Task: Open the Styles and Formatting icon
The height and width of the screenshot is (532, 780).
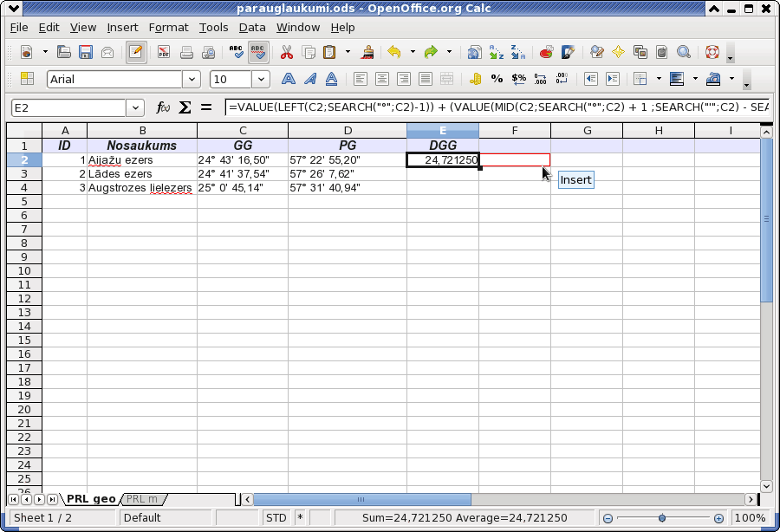Action: 27,79
